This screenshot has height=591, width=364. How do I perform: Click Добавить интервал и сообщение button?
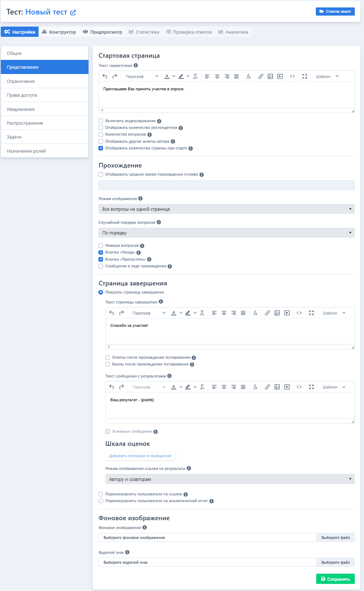[x=140, y=456]
